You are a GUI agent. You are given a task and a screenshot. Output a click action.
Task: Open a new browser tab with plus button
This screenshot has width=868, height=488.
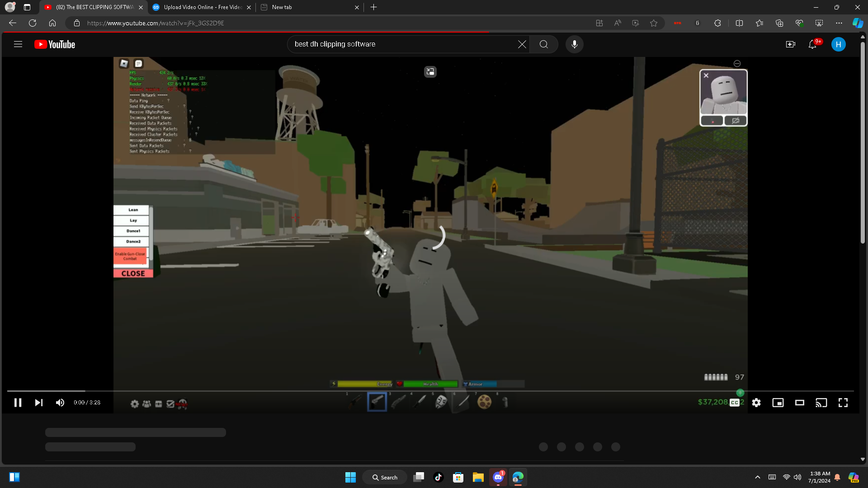point(374,7)
